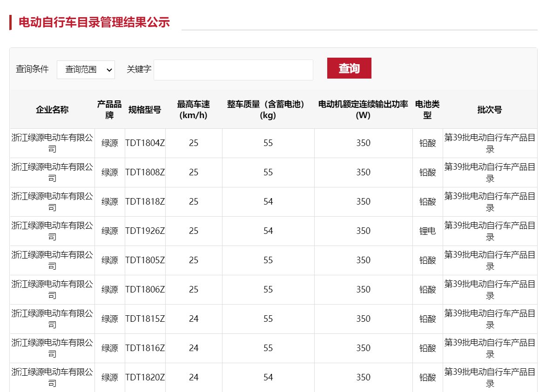Select model cell TDT1805Z
Viewport: 546px width, 392px height.
pos(145,260)
